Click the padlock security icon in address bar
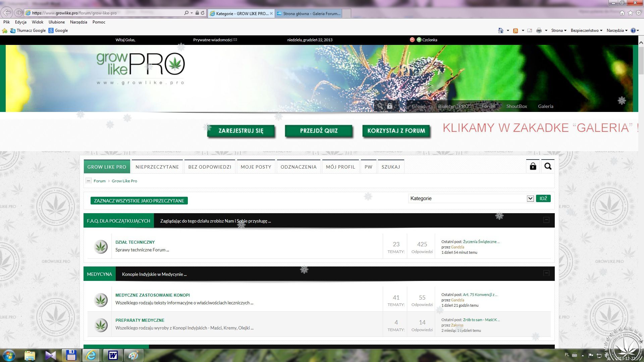 tap(197, 13)
